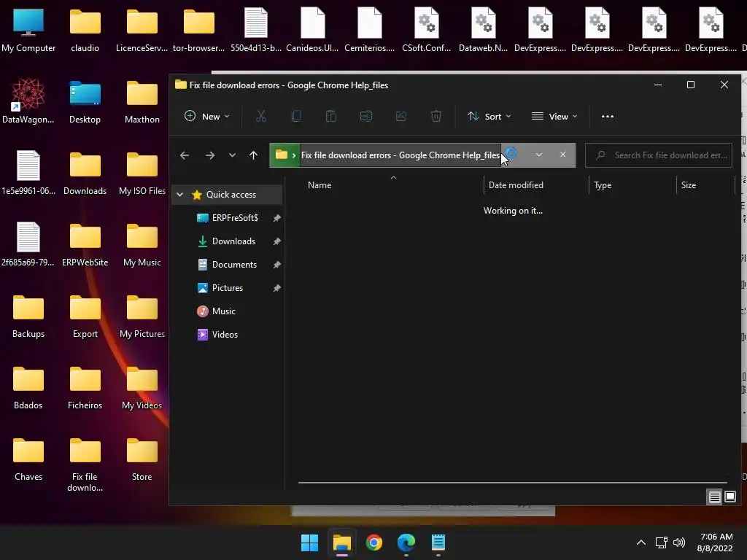Select My ISO Files desktop folder

[x=142, y=173]
